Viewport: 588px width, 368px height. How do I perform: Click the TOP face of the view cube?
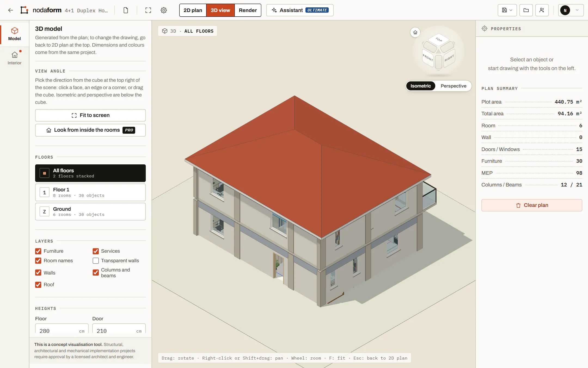click(x=439, y=40)
